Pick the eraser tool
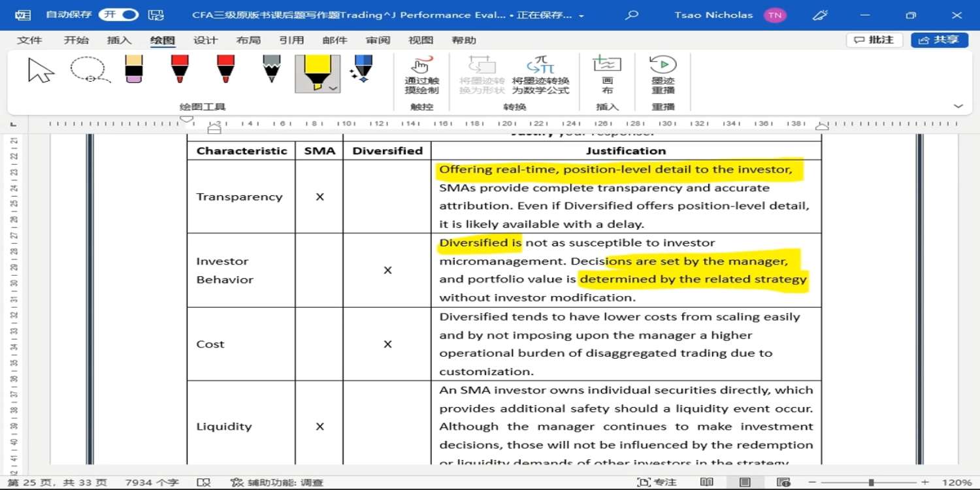The width and height of the screenshot is (980, 490). (133, 69)
